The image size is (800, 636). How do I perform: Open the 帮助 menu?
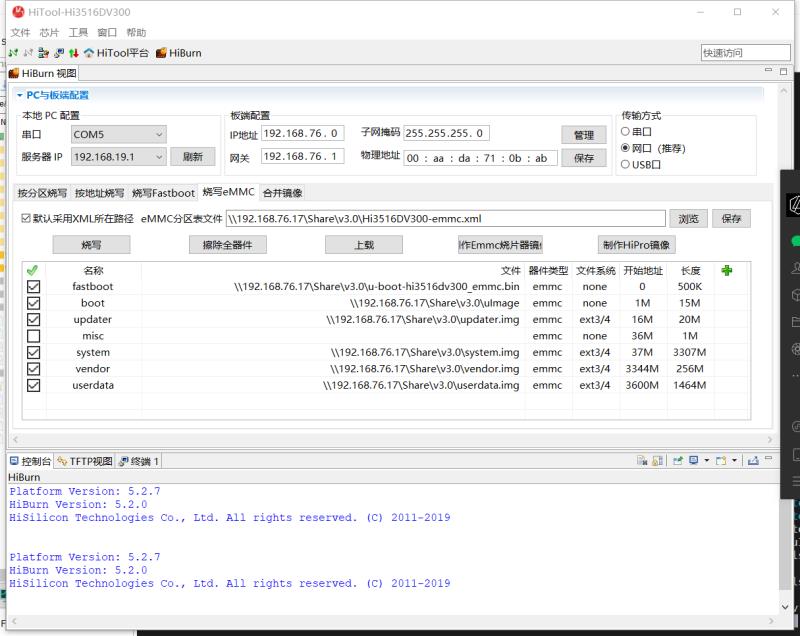coord(136,33)
